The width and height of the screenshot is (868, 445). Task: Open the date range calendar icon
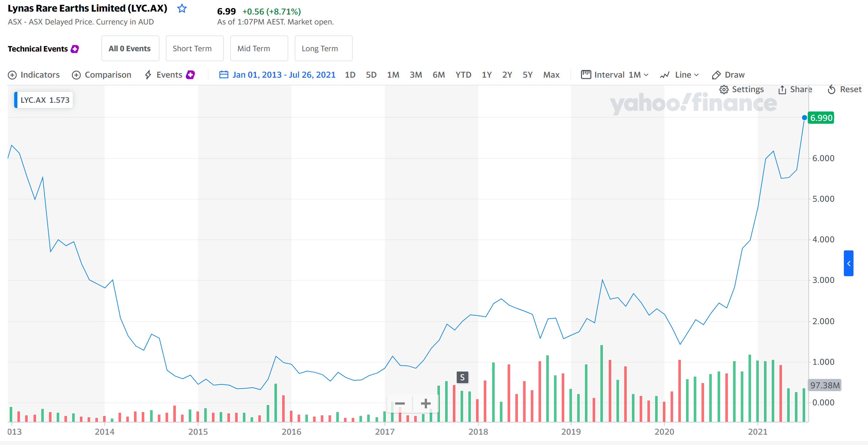coord(224,74)
